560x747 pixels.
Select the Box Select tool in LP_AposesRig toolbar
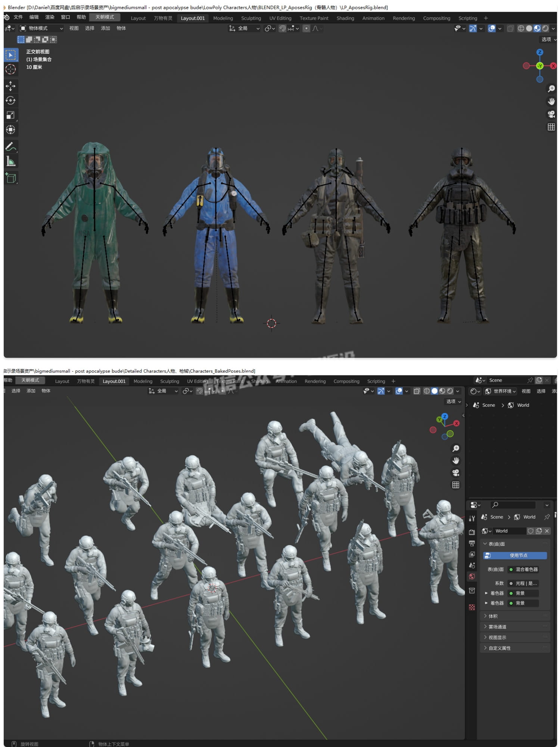[x=10, y=55]
